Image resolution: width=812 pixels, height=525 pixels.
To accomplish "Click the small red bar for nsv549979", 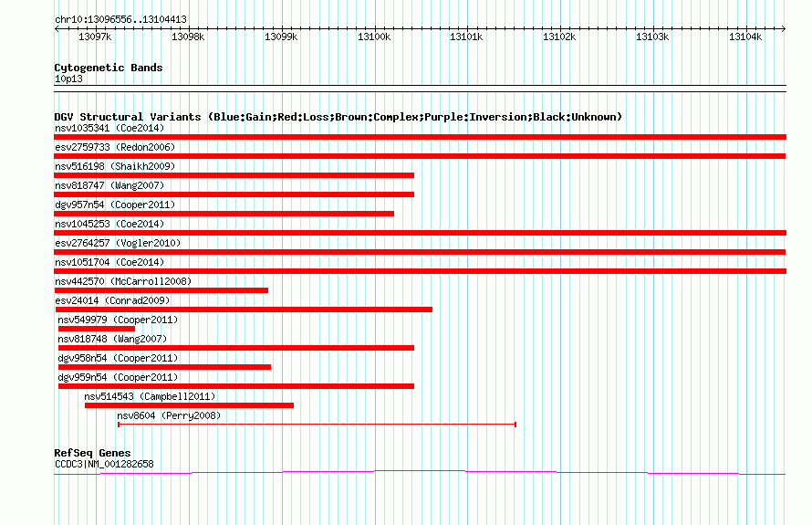I will [97, 329].
